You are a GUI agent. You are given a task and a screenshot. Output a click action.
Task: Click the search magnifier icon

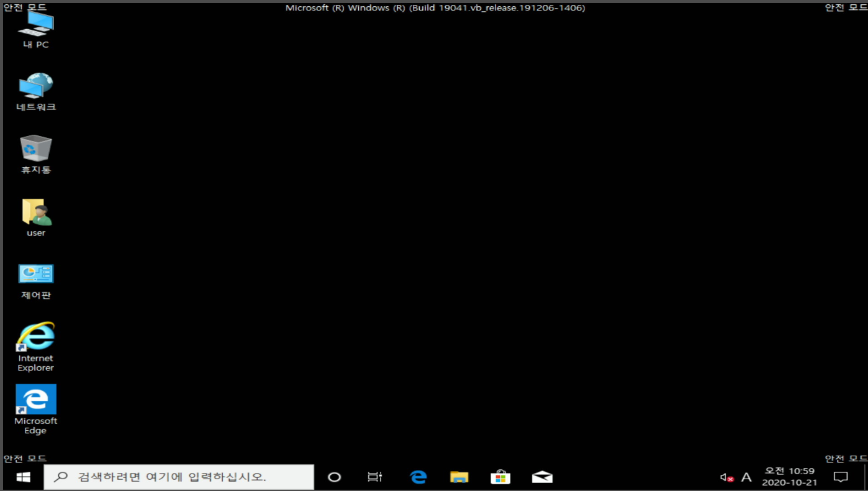61,477
